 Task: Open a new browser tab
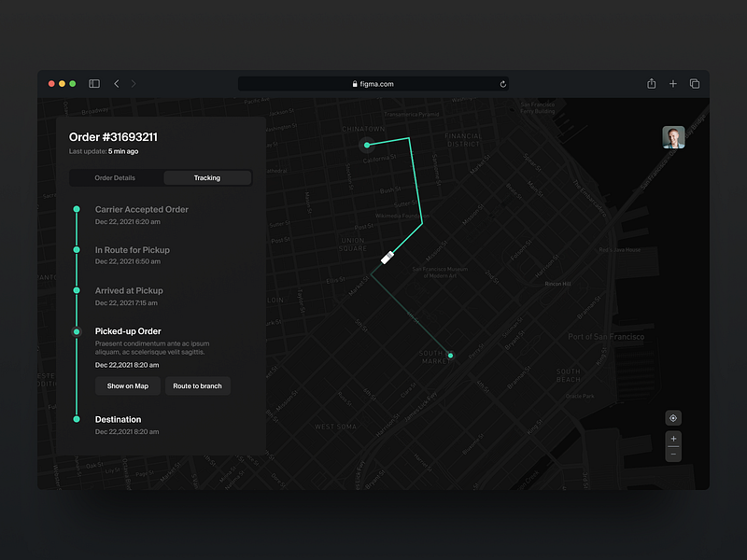pos(673,83)
